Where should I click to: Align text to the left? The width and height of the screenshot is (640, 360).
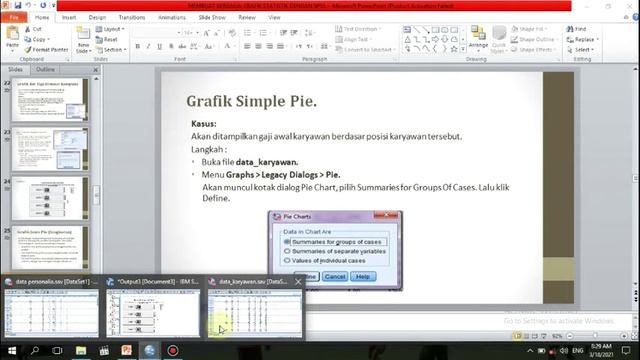point(247,47)
